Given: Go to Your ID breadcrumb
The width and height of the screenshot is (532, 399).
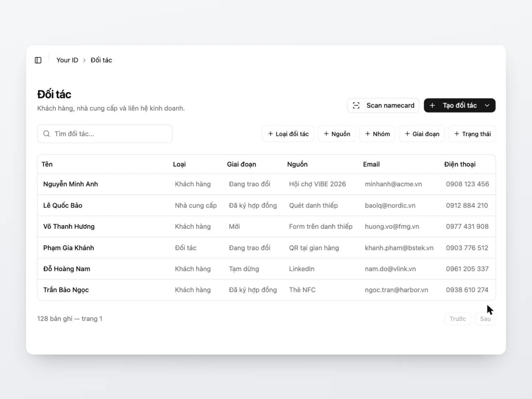Looking at the screenshot, I should coord(67,60).
